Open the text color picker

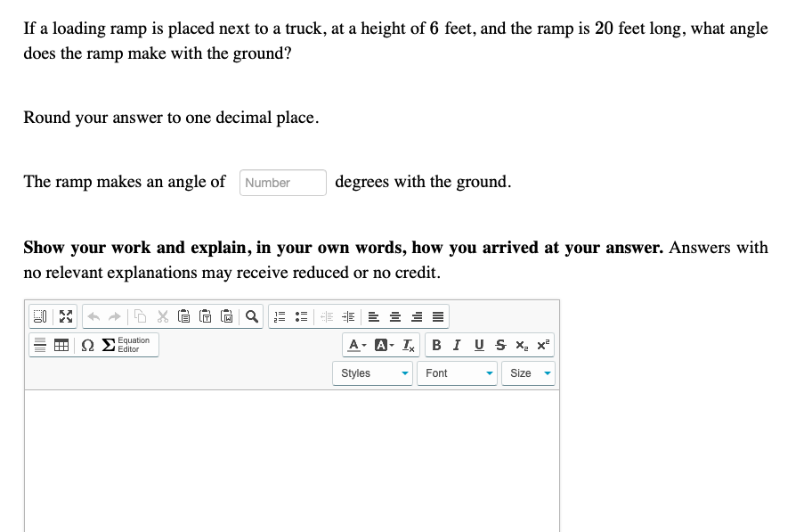click(x=354, y=345)
